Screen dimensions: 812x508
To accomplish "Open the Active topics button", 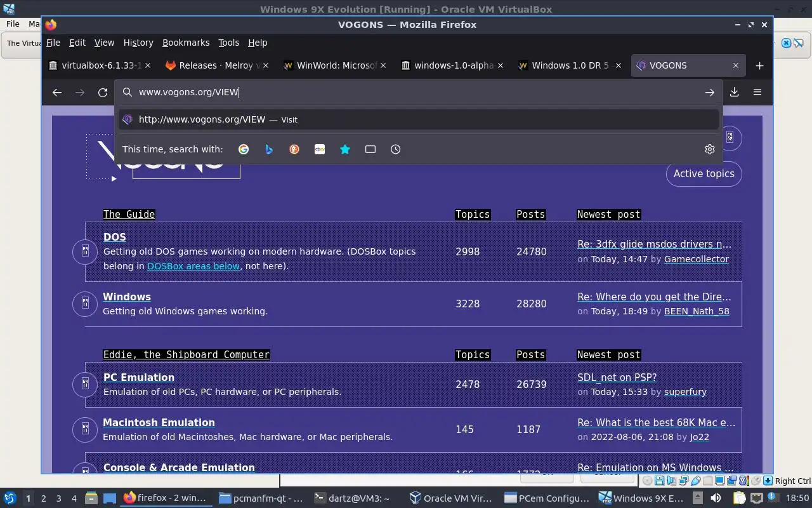I will (x=704, y=173).
